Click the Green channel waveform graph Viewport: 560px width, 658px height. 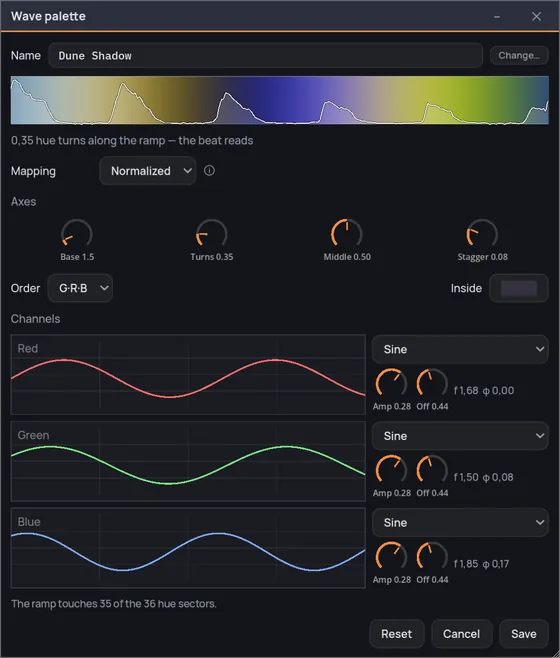click(x=188, y=461)
